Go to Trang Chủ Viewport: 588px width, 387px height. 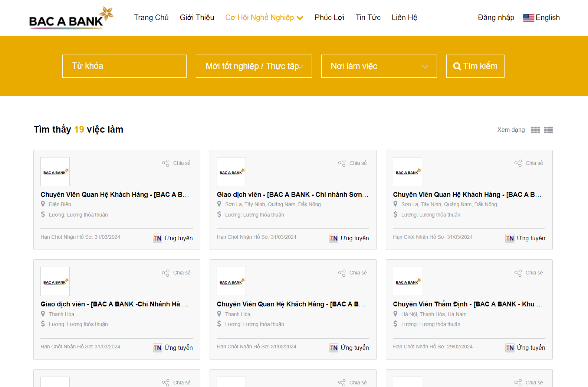tap(151, 17)
